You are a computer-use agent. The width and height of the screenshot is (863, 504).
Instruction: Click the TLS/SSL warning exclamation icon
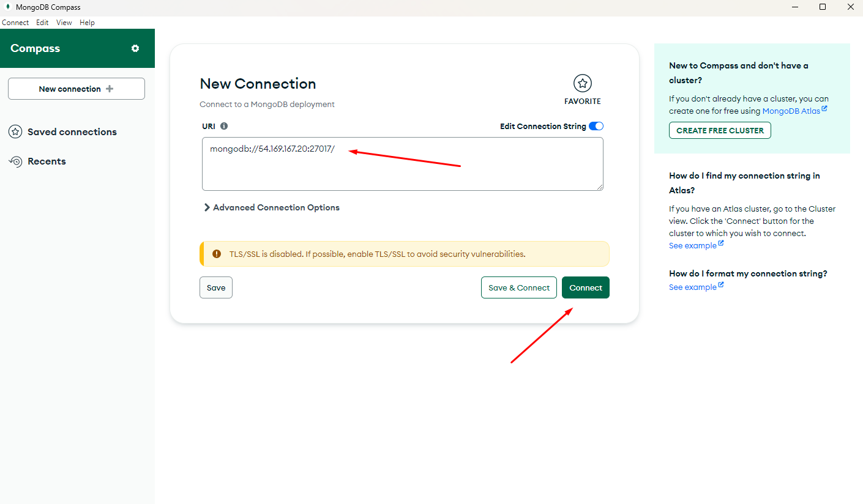tap(217, 254)
